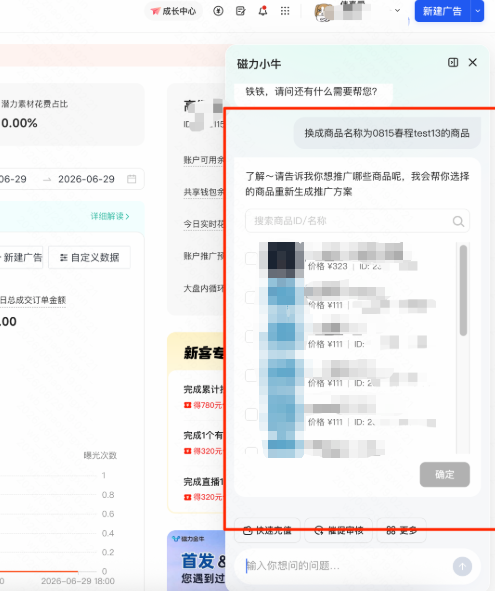Click the user avatar picture

coord(323,12)
